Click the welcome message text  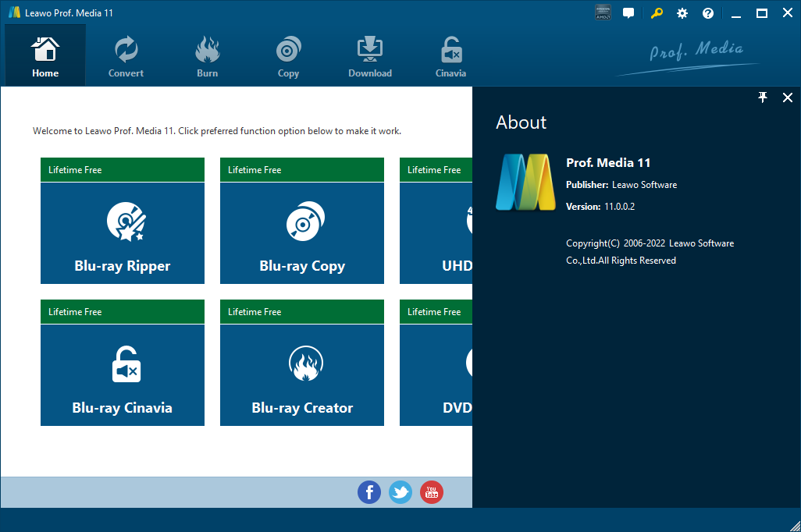pyautogui.click(x=217, y=131)
